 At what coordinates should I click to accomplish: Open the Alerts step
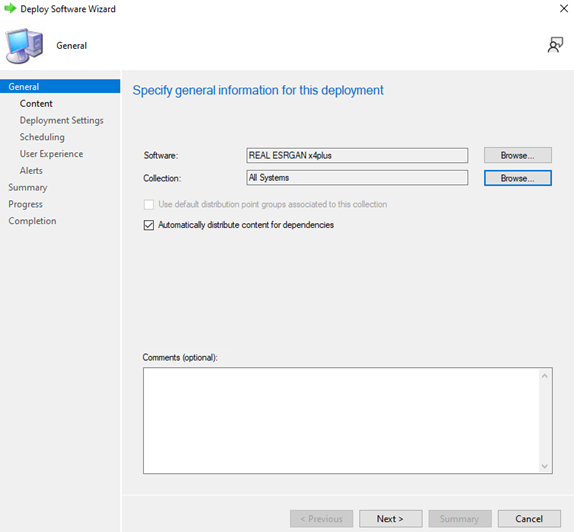coord(31,171)
